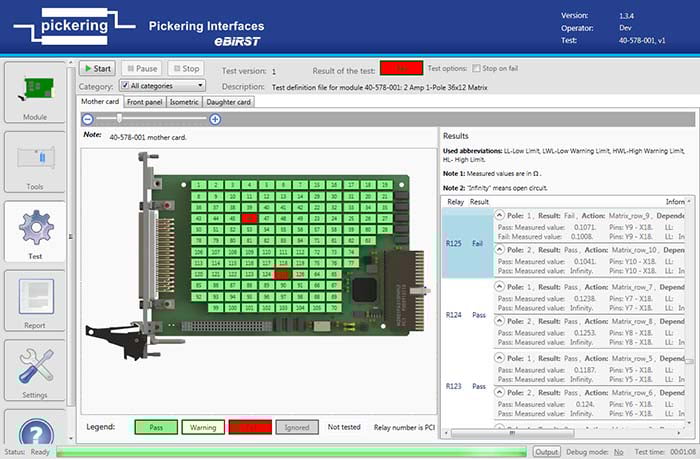Toggle Debug mode No link
The image size is (700, 460).
(x=618, y=452)
